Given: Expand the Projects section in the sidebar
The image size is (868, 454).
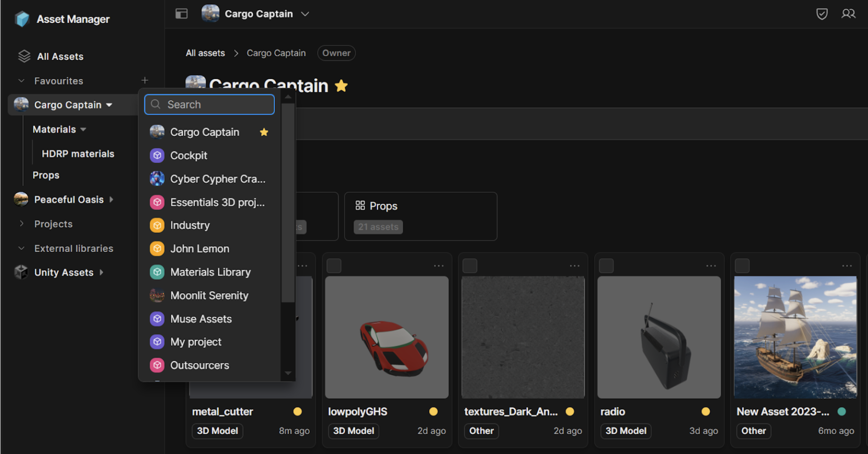Looking at the screenshot, I should coord(21,224).
